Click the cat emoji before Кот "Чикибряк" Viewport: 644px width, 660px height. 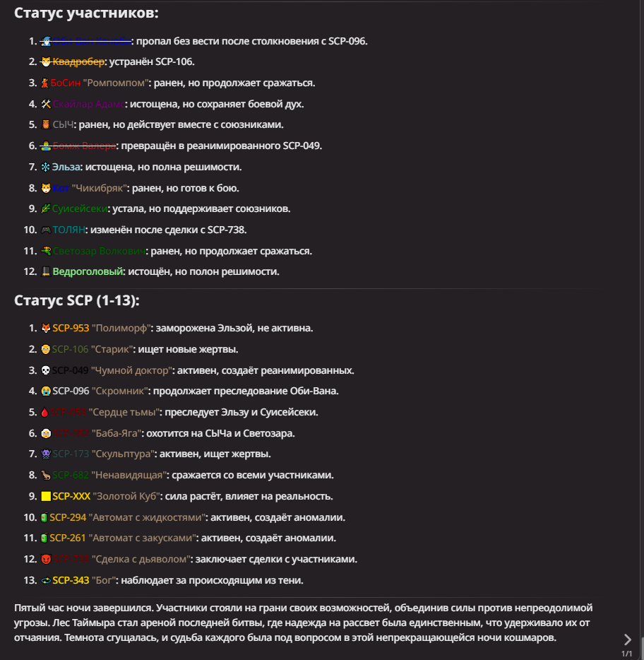click(x=46, y=189)
